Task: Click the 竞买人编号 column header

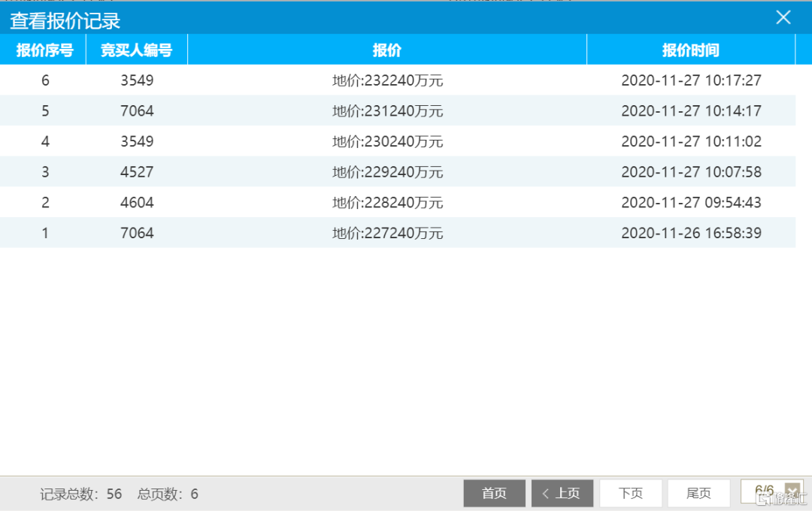Action: coord(136,50)
